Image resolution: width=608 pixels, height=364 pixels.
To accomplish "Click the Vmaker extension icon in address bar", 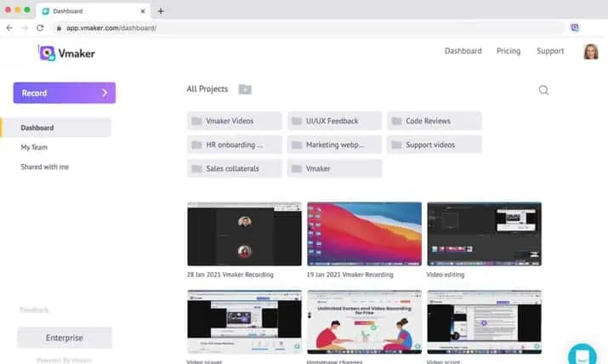I will coord(575,27).
